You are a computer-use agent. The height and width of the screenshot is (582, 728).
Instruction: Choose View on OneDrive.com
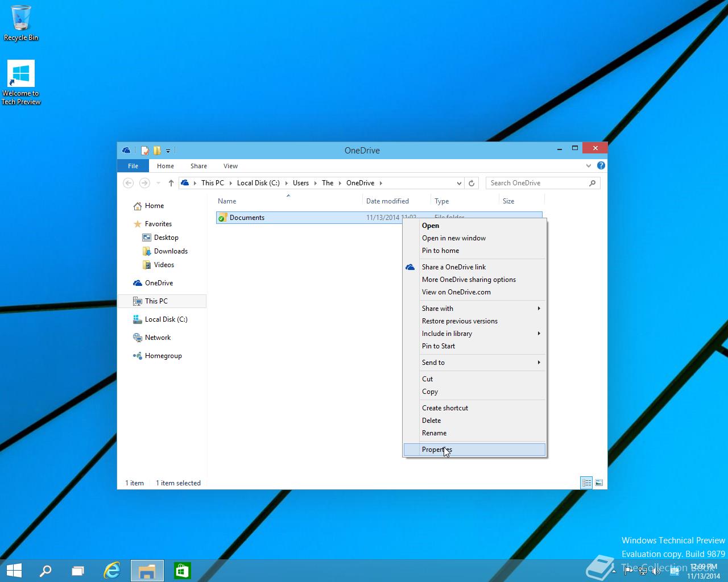(474, 292)
